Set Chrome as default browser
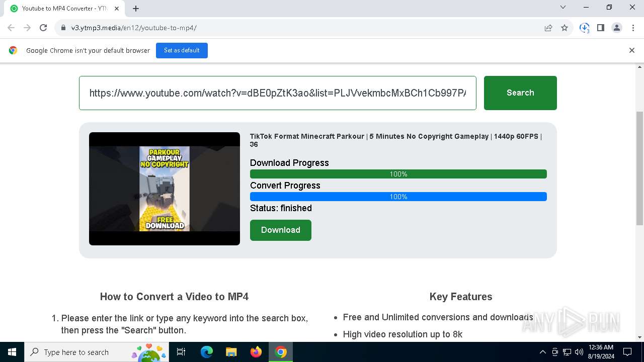This screenshot has height=362, width=644. (182, 50)
